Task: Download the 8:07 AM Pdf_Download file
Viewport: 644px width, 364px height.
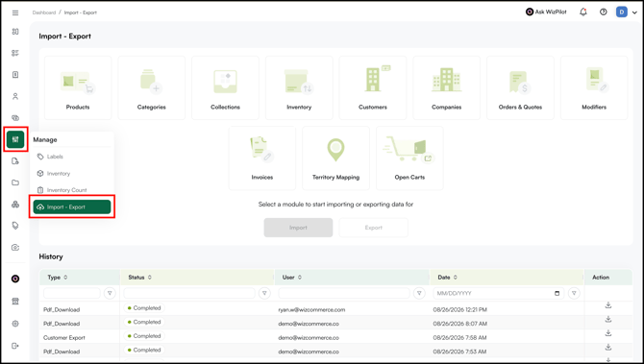Action: tap(608, 319)
